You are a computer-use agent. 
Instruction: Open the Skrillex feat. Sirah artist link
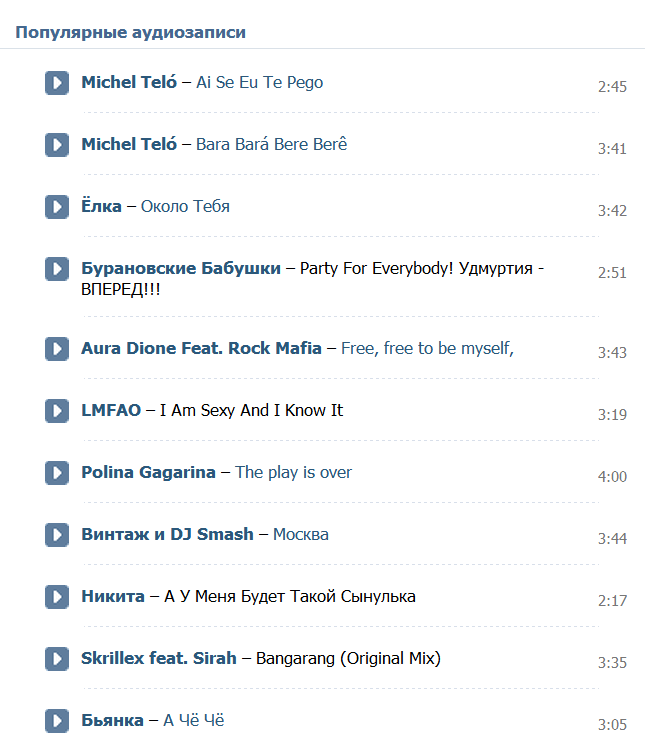159,658
